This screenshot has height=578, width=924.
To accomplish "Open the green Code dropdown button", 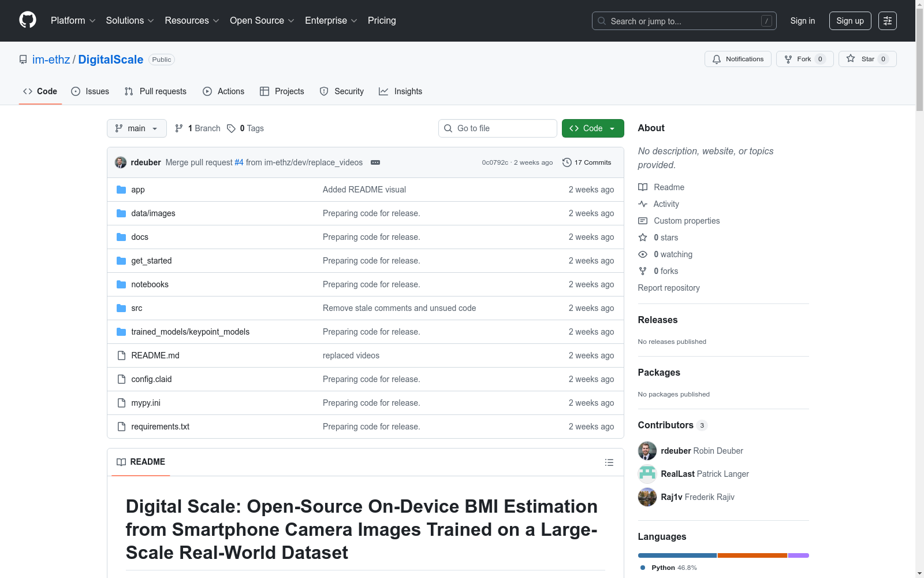I will coord(593,128).
